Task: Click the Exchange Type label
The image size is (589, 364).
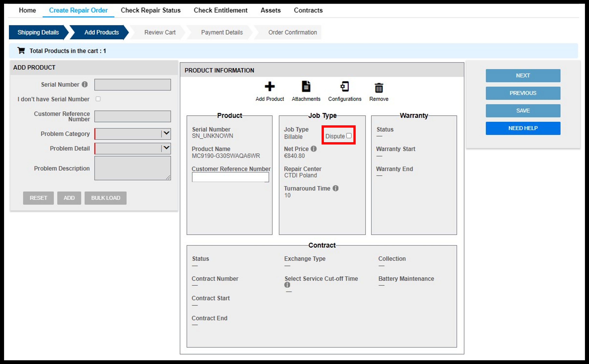Action: point(305,259)
